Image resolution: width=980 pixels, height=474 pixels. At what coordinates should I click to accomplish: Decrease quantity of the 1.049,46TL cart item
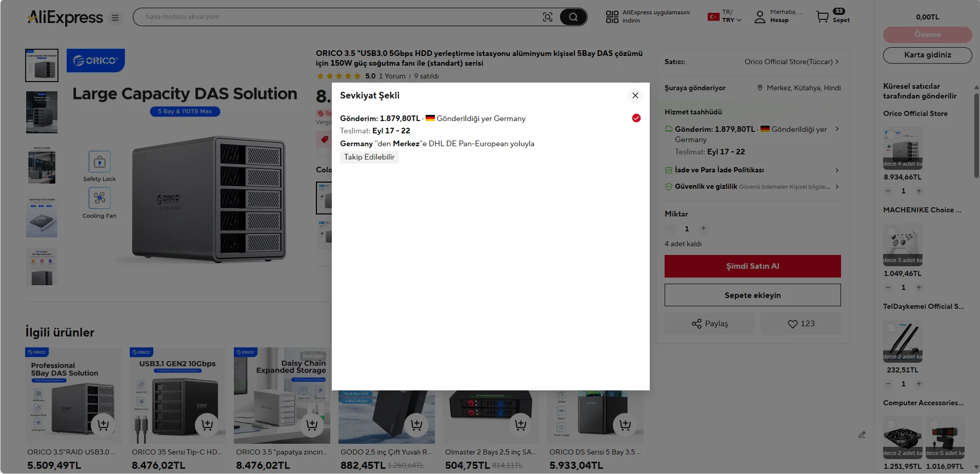pos(888,287)
